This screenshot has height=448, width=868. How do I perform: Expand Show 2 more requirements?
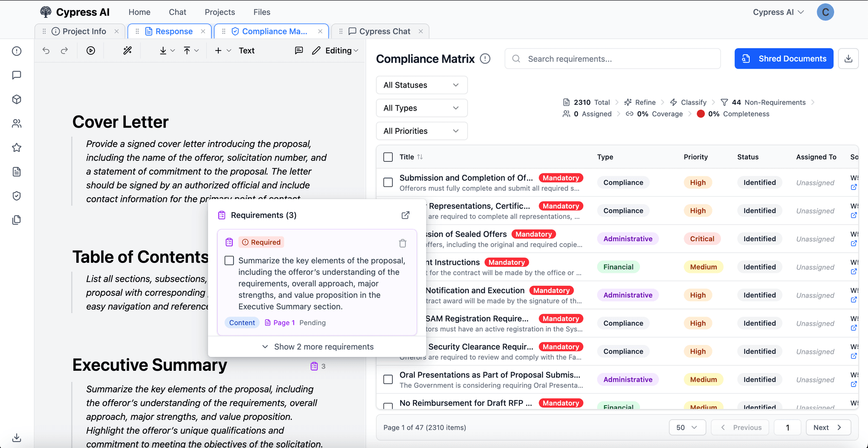click(x=317, y=347)
